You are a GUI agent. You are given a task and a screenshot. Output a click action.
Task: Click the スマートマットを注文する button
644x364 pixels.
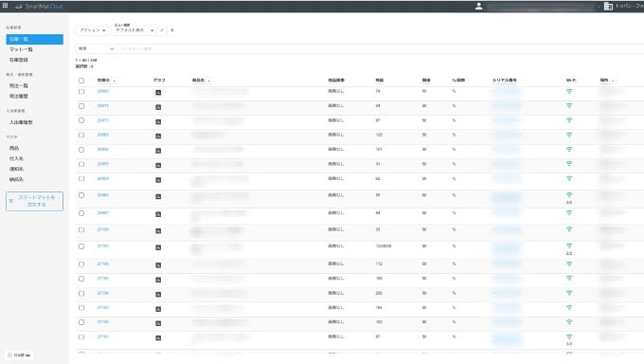click(x=34, y=201)
